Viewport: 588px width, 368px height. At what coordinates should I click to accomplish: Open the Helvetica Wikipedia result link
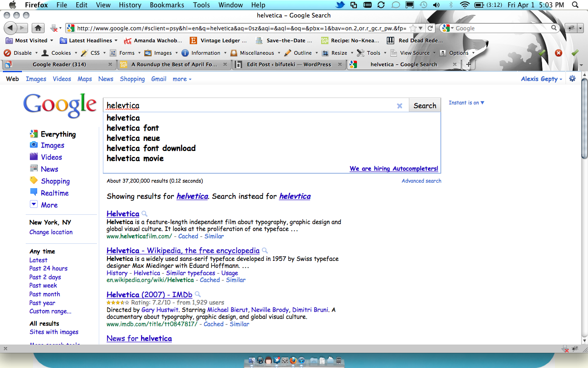pyautogui.click(x=183, y=251)
